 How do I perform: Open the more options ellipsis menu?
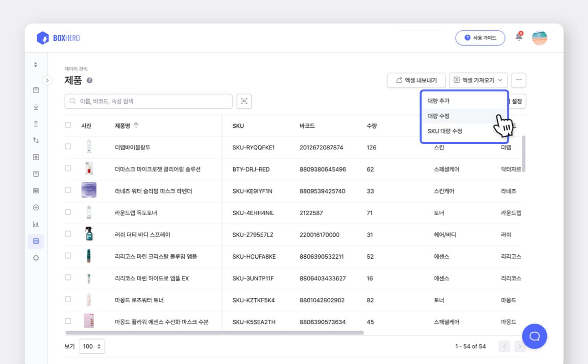(x=518, y=80)
